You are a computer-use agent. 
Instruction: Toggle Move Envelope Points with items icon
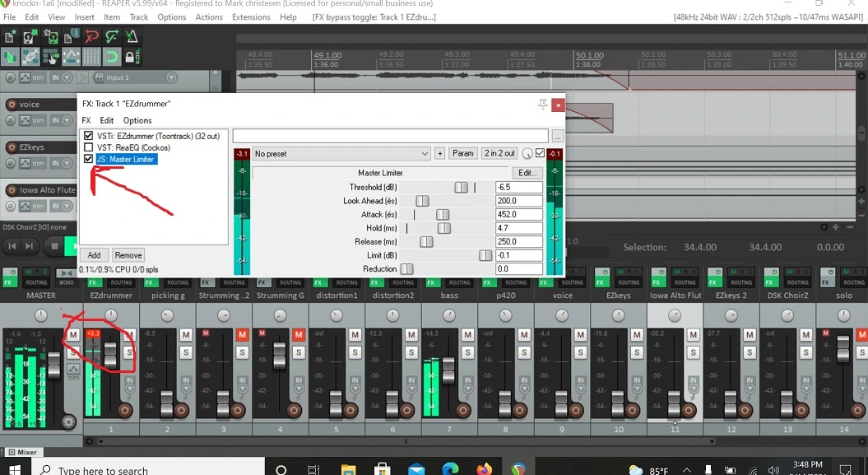pyautogui.click(x=71, y=57)
